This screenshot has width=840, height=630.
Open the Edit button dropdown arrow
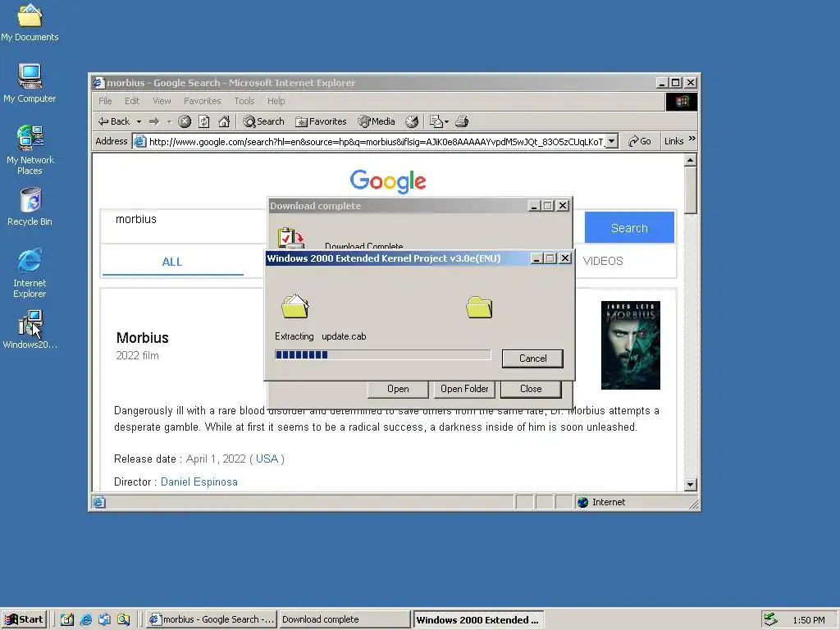pos(447,122)
